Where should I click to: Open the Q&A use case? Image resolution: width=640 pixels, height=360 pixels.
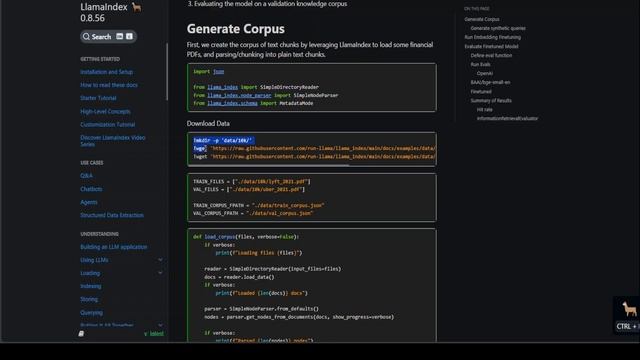(x=86, y=176)
